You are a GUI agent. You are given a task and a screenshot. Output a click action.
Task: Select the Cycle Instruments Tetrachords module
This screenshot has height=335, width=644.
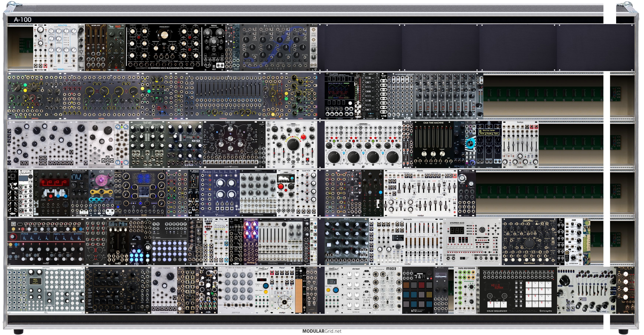118,290
